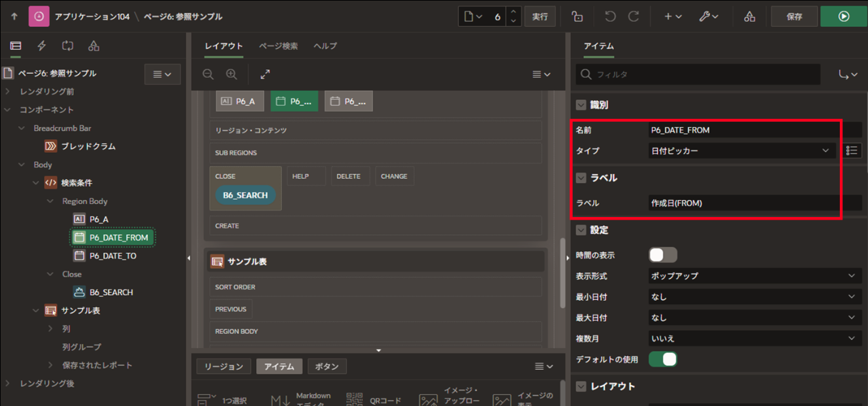Zoom in on the layout canvas
868x406 pixels.
click(231, 75)
